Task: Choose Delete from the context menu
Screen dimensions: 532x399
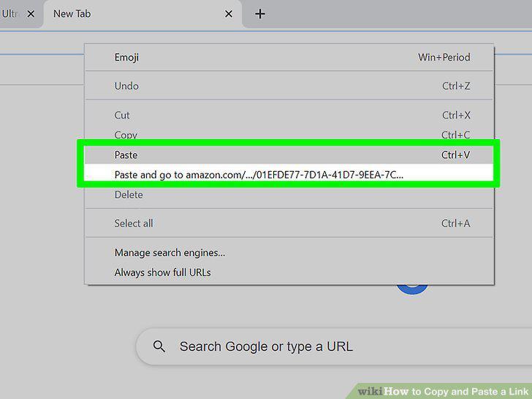Action: pyautogui.click(x=289, y=194)
